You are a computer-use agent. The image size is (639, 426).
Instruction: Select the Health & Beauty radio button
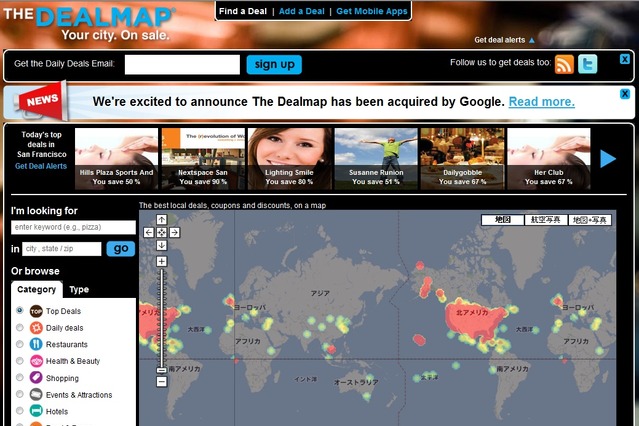[x=20, y=361]
